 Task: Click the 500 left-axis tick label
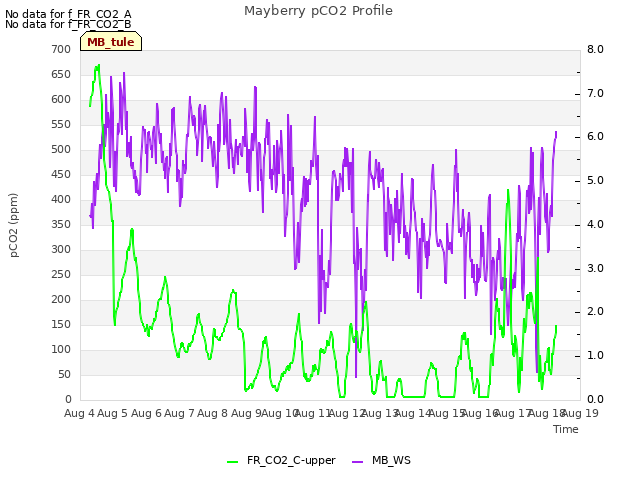pyautogui.click(x=61, y=149)
